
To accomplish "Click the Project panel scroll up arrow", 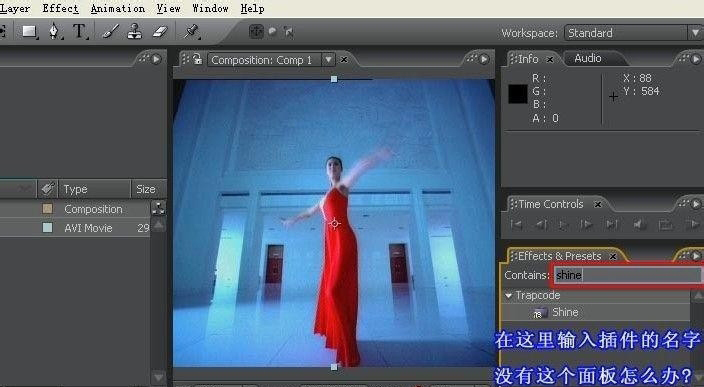I will point(158,224).
